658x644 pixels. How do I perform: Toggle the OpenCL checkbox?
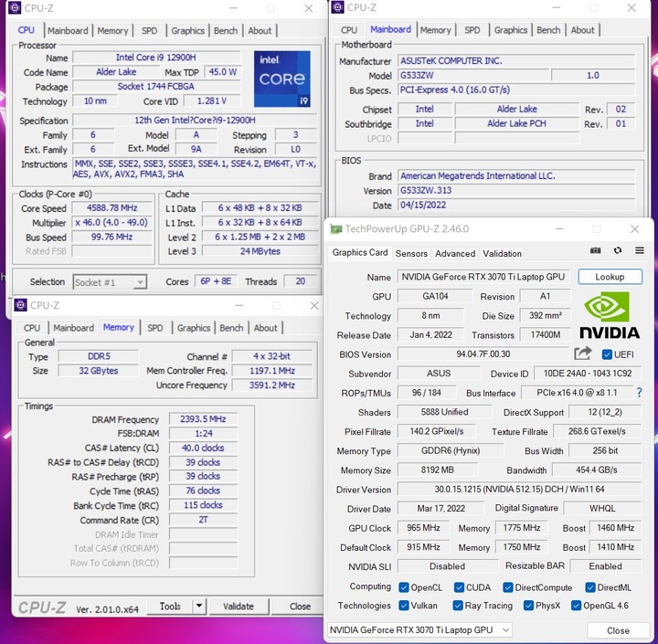click(404, 587)
